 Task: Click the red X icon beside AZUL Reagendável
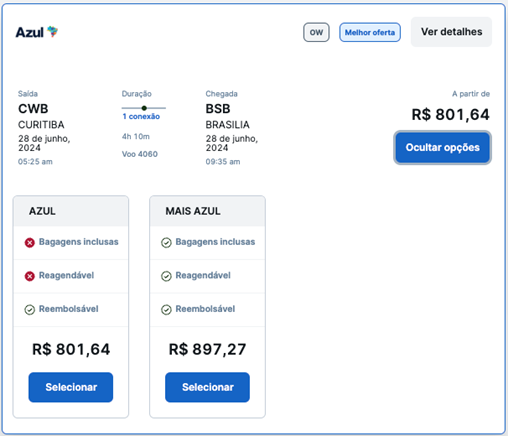point(30,276)
